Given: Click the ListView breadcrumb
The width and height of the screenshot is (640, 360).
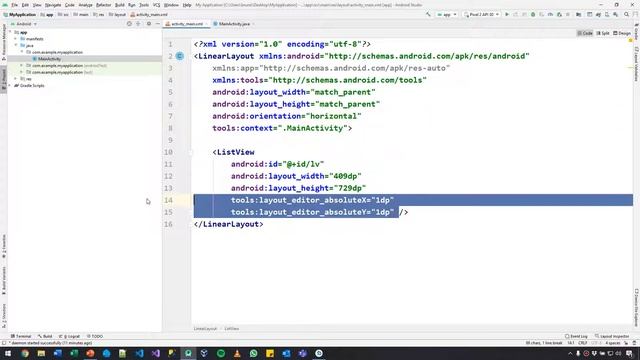Looking at the screenshot, I should pos(231,329).
